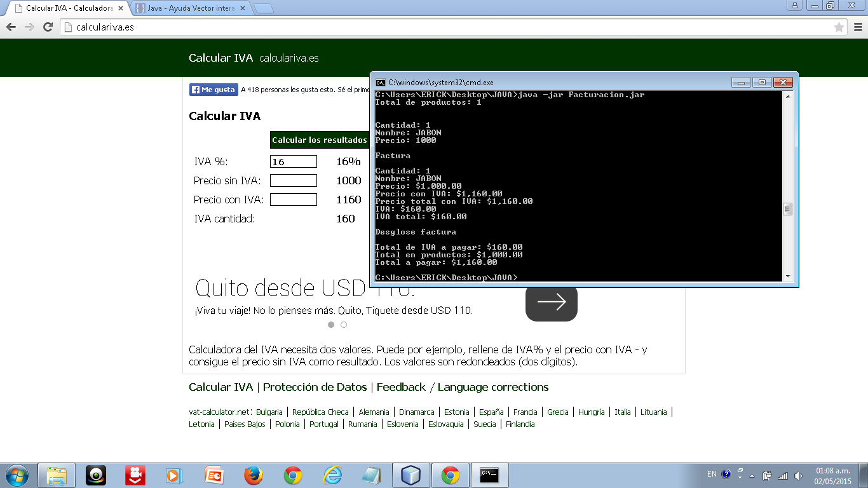Open the España link
This screenshot has height=488, width=868.
(x=491, y=412)
